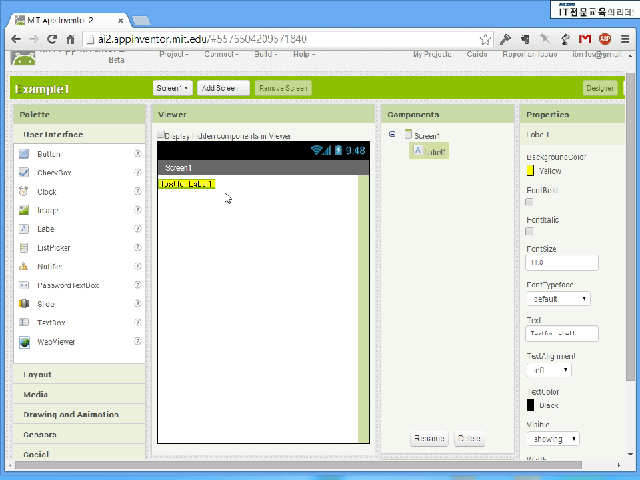Collapse the Screen1 tree node
This screenshot has width=640, height=480.
pos(392,134)
